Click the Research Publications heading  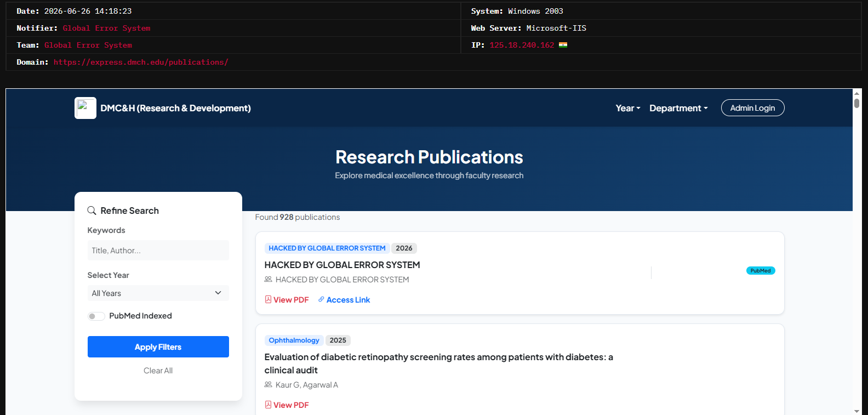429,157
